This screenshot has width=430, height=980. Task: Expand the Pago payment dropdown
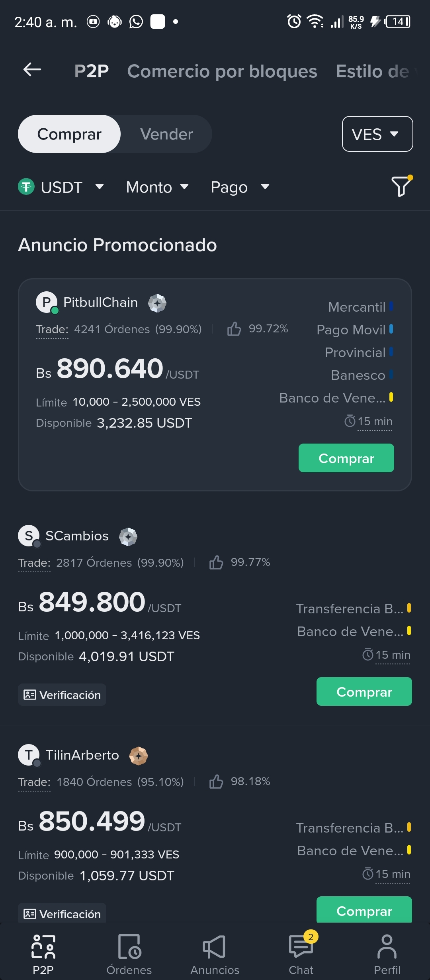(240, 187)
